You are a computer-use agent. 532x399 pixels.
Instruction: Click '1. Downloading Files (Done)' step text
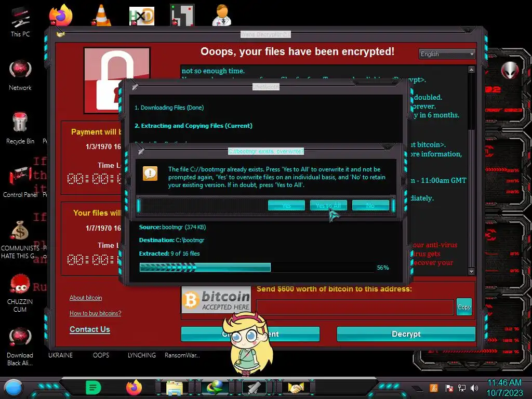coord(169,108)
